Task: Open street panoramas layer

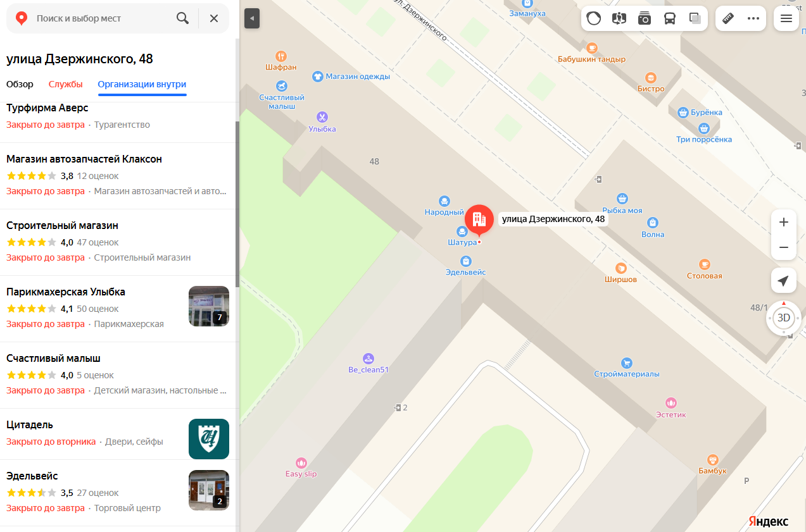Action: (619, 18)
